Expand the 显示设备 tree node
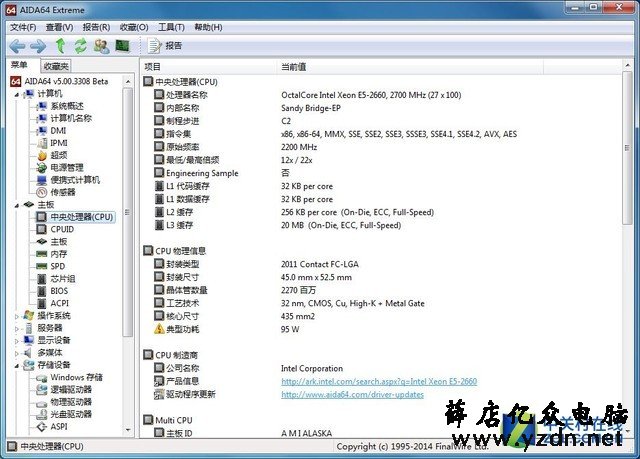640x459 pixels. pyautogui.click(x=17, y=341)
